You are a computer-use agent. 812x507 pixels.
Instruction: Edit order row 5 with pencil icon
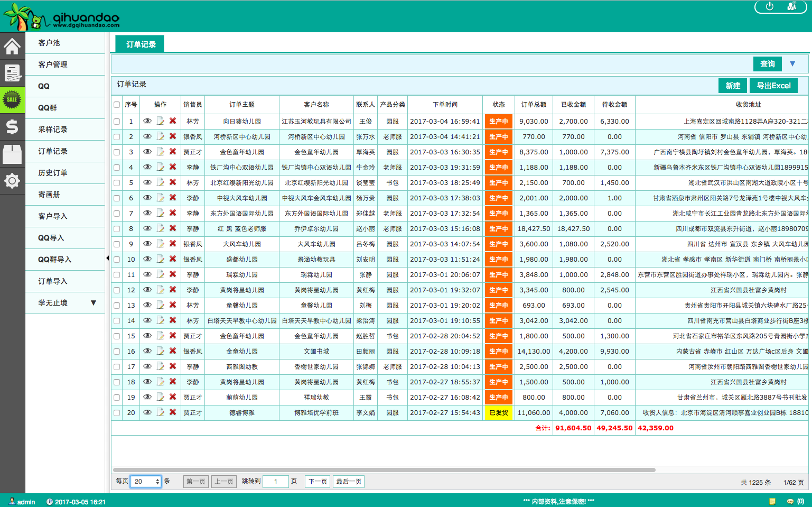click(160, 182)
